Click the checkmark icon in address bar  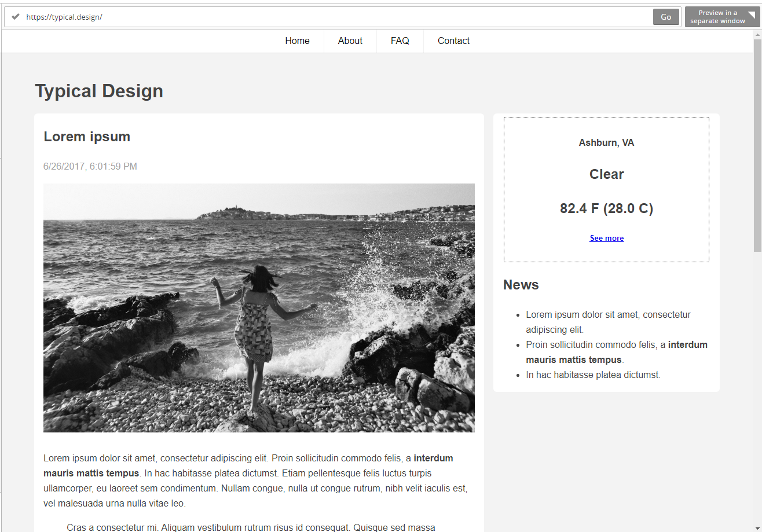point(16,17)
